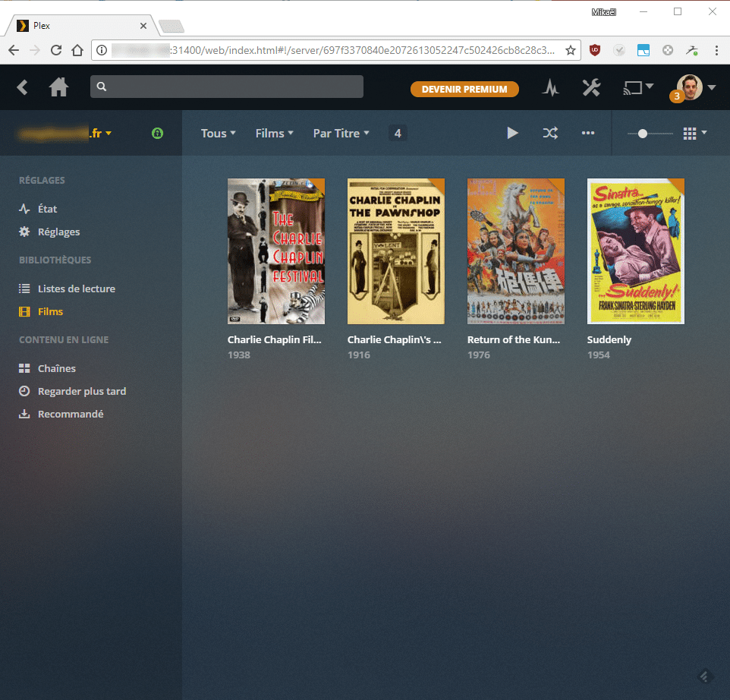Click the green secure connection lock icon

[157, 133]
